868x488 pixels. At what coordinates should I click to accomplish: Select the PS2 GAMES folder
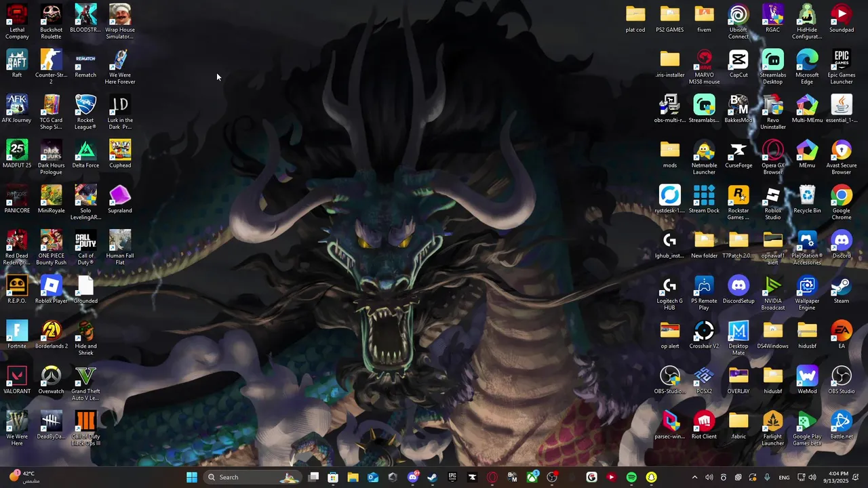670,19
